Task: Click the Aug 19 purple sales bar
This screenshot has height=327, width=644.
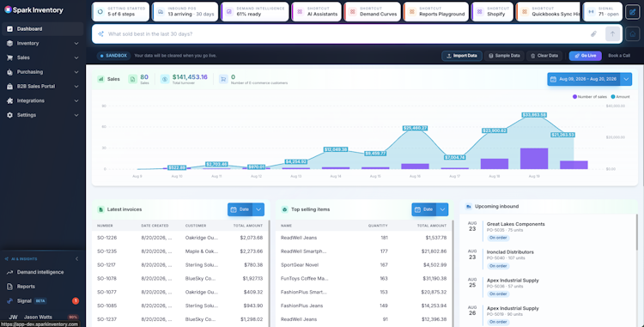Action: (x=534, y=159)
